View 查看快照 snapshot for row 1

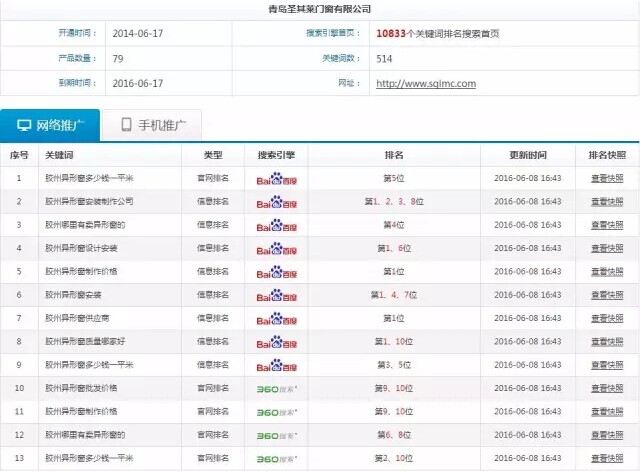tap(607, 179)
